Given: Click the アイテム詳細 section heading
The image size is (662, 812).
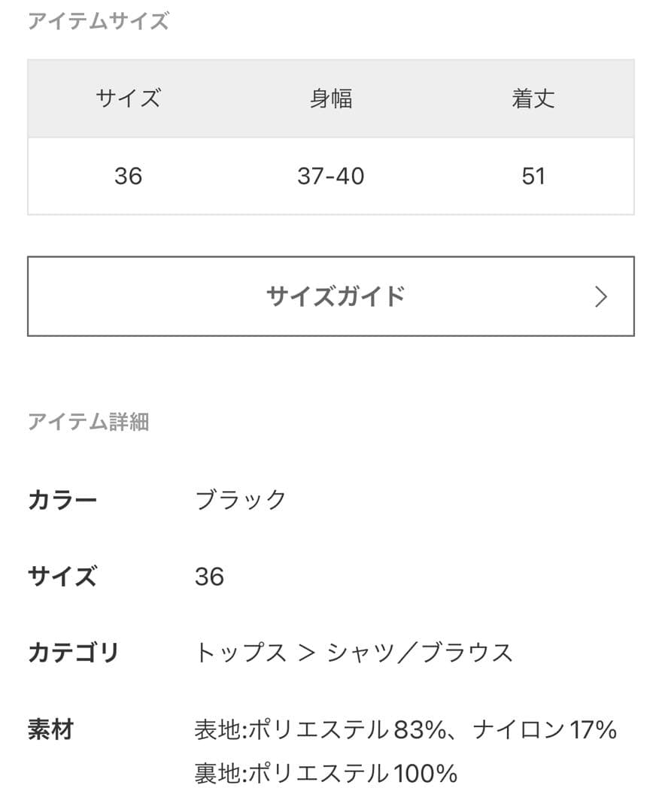Looking at the screenshot, I should pos(88,422).
